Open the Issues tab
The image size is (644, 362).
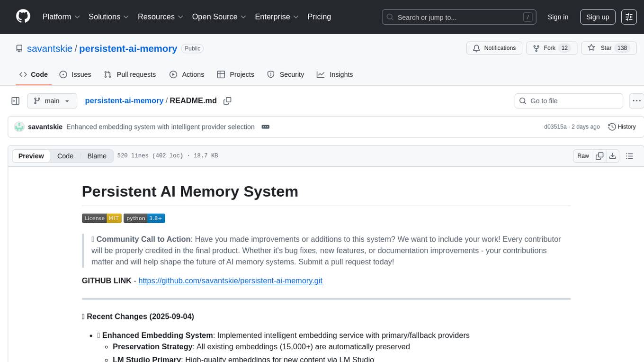(75, 74)
